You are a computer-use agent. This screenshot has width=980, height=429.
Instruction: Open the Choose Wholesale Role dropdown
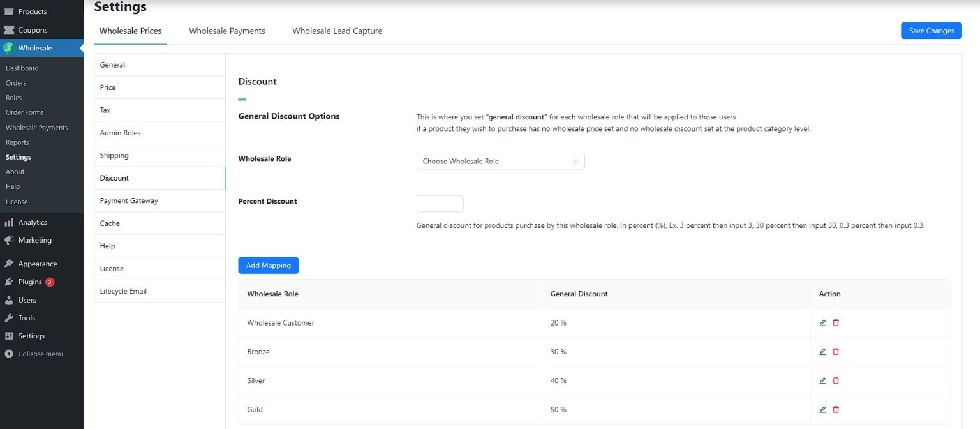tap(500, 161)
